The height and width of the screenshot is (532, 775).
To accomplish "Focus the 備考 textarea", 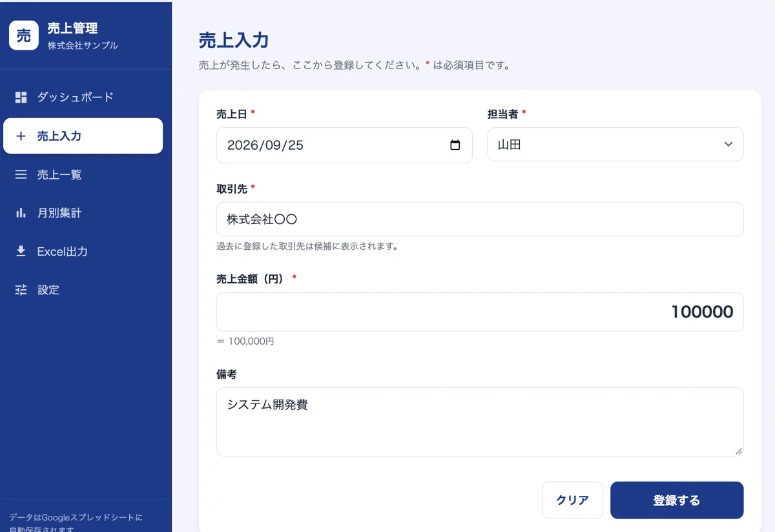I will [x=480, y=422].
